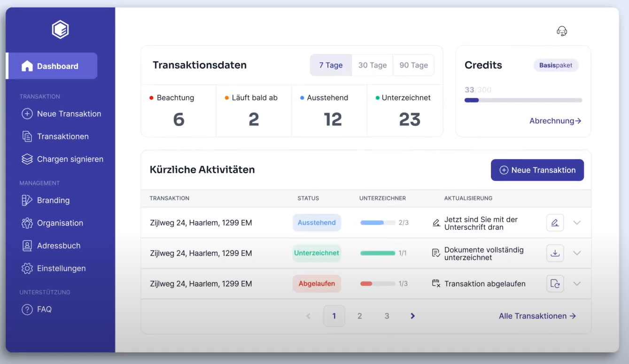Click the 33/300 credits count
The image size is (629, 364).
pos(478,90)
